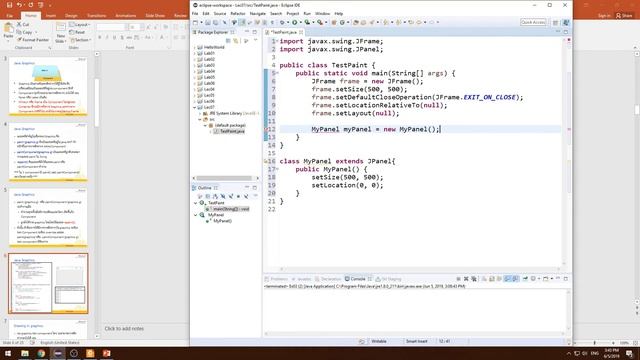Expand JRE System Library node
This screenshot has height=360, width=640.
point(200,113)
